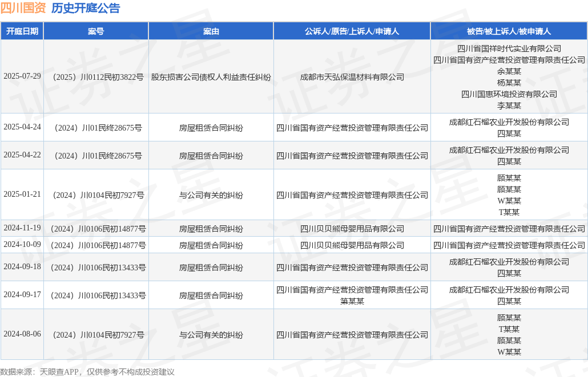Select the date cell "2025-01-21"
Image resolution: width=588 pixels, height=377 pixels.
(22, 194)
